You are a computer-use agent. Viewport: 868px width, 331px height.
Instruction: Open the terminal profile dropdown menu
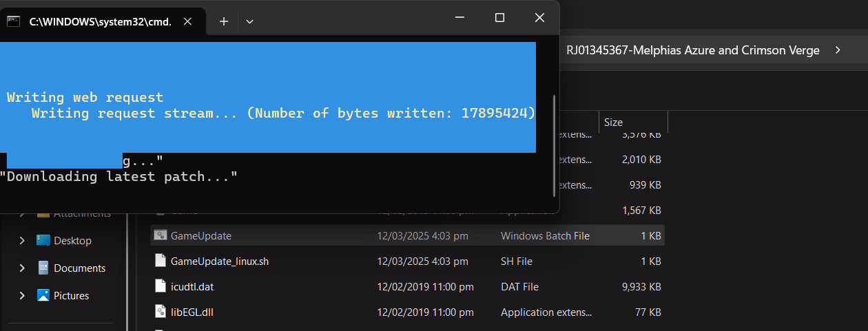point(249,21)
